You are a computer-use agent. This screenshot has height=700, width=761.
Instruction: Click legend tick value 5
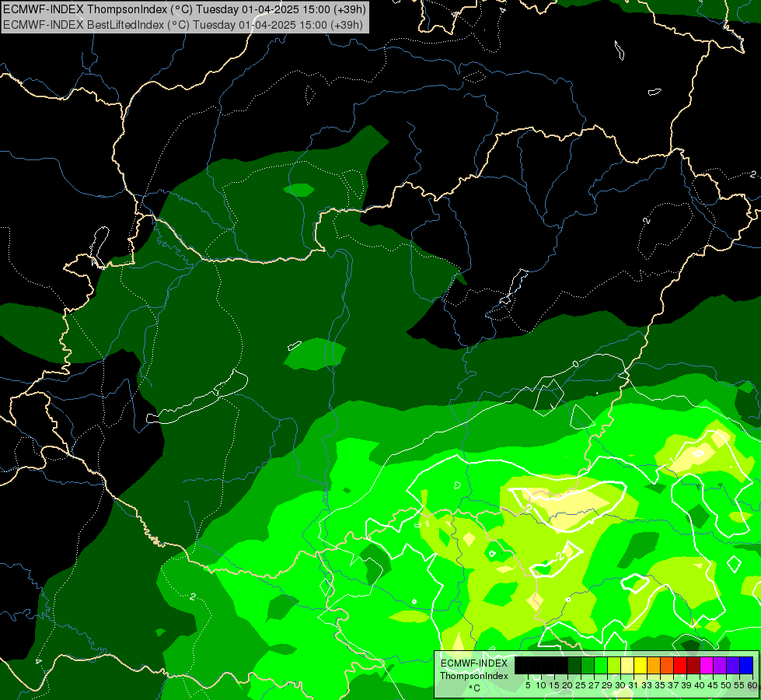[528, 685]
